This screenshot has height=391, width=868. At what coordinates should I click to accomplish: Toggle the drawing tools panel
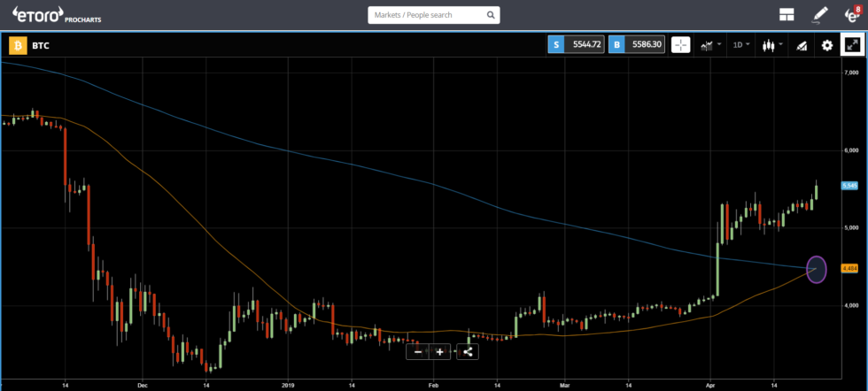tap(802, 45)
